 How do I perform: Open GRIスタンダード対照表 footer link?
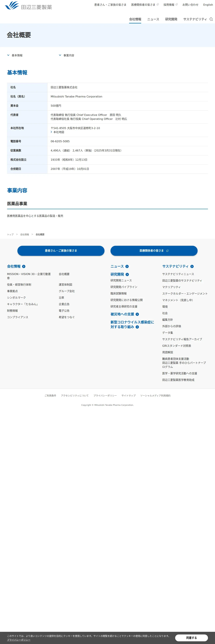(177, 346)
